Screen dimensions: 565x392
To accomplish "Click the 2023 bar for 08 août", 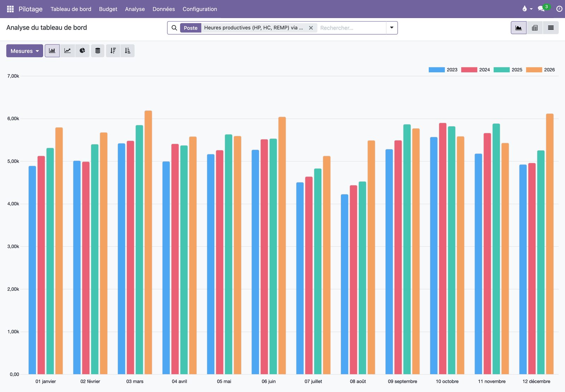I will 344,284.
